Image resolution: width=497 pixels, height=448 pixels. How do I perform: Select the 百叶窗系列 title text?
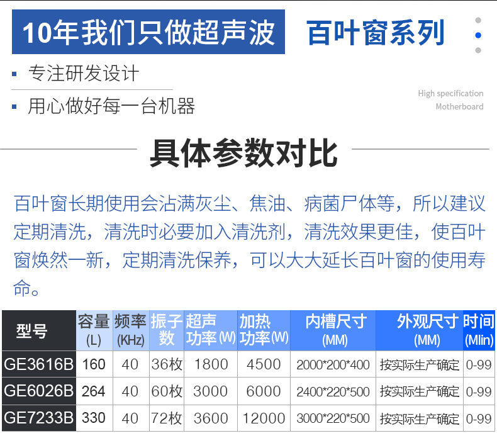(375, 33)
